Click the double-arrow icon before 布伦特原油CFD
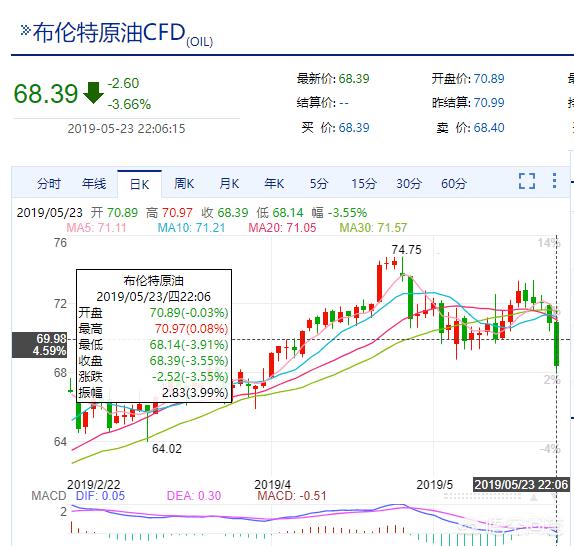The width and height of the screenshot is (574, 546). [x=25, y=30]
